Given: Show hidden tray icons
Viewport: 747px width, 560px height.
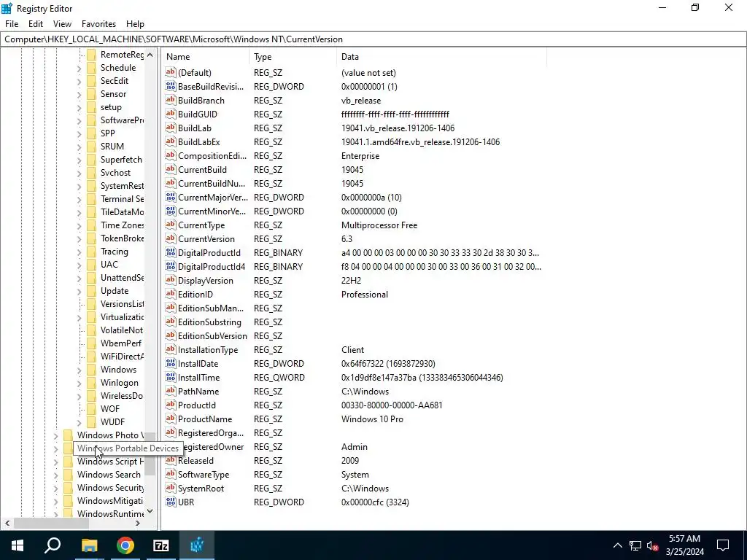Looking at the screenshot, I should pyautogui.click(x=617, y=545).
